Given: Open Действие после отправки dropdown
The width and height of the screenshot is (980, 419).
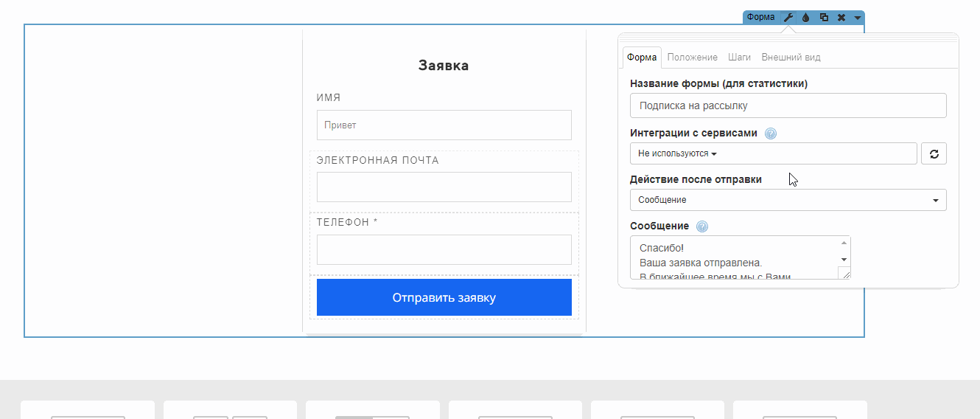Looking at the screenshot, I should pyautogui.click(x=788, y=200).
